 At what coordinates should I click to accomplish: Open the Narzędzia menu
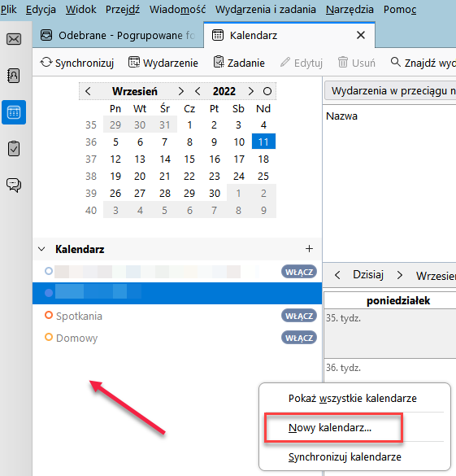tap(350, 10)
